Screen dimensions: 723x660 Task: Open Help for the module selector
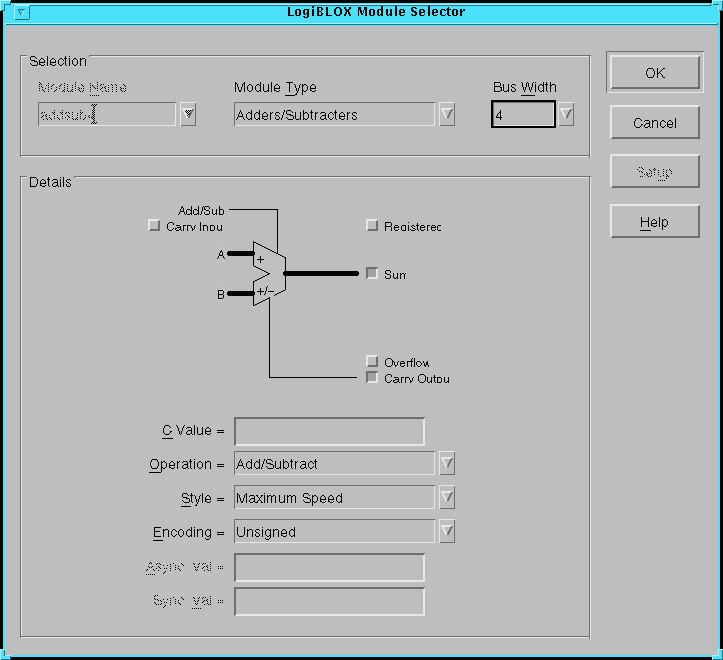pyautogui.click(x=654, y=222)
